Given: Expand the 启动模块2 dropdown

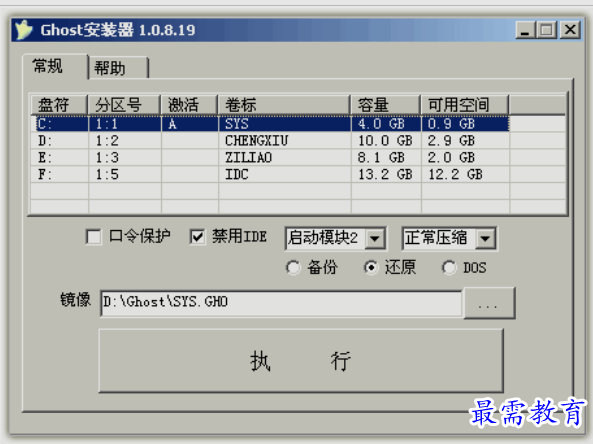Looking at the screenshot, I should tap(375, 239).
